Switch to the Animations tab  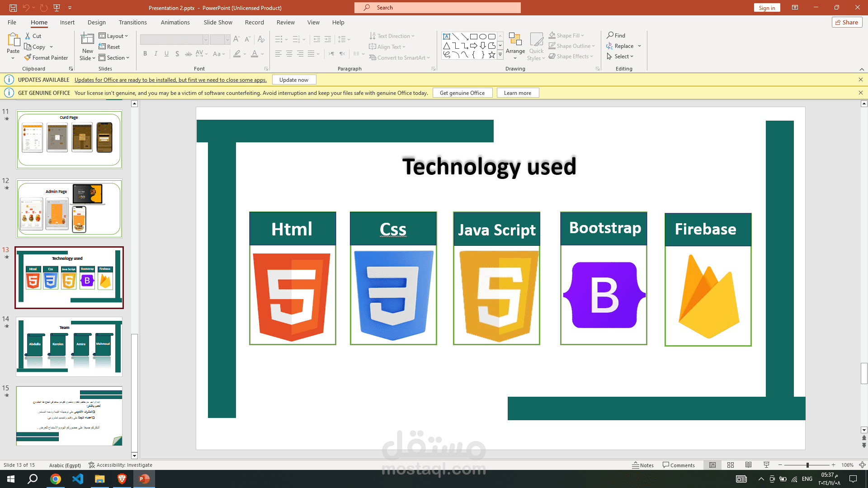[175, 23]
